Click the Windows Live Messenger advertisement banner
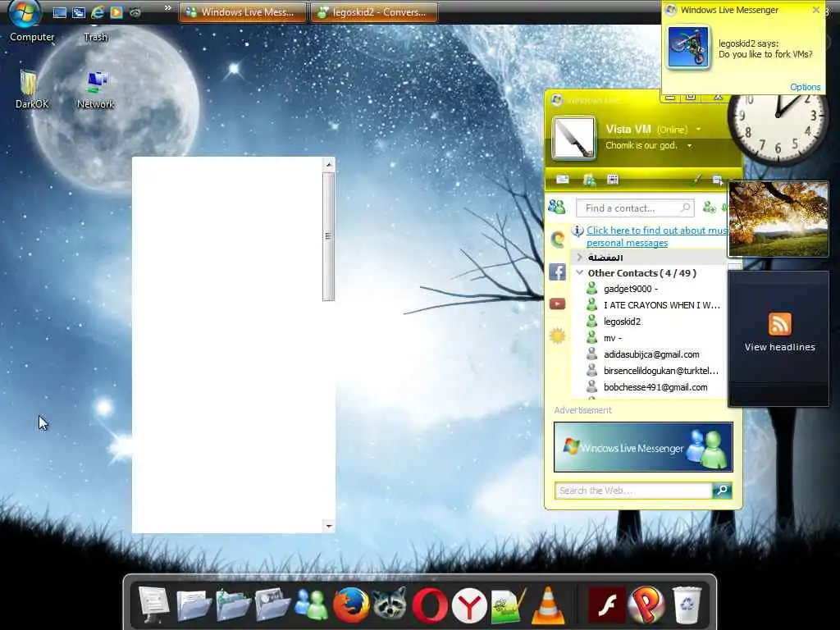The width and height of the screenshot is (840, 630). tap(643, 447)
